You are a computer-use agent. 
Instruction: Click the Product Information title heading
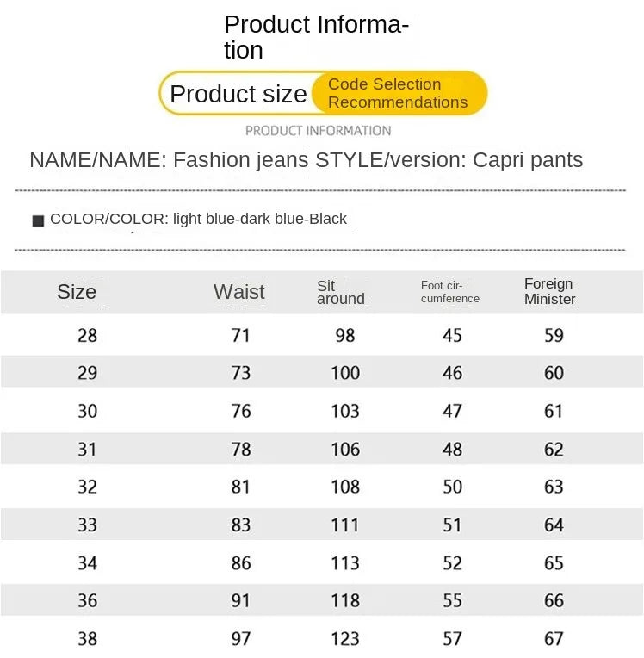point(316,37)
